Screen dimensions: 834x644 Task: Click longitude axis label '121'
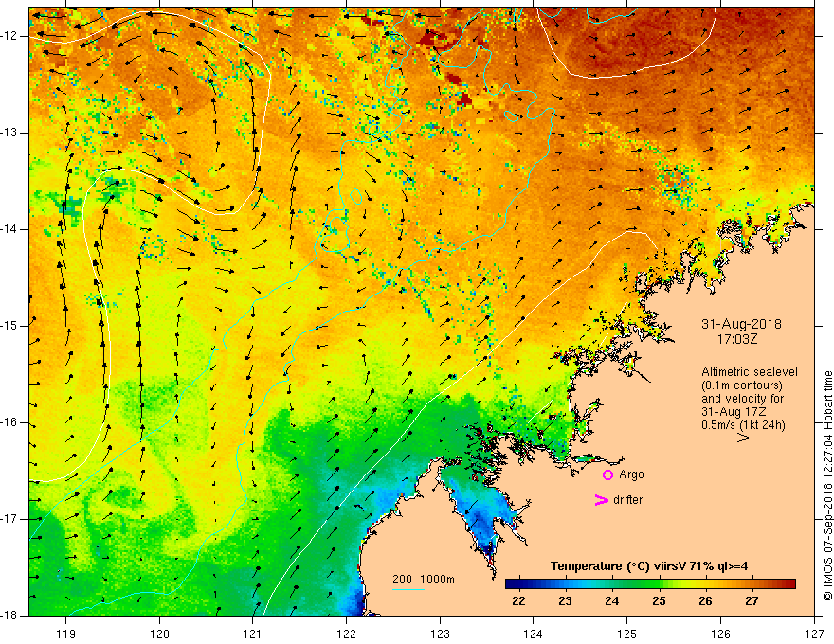[x=253, y=634]
